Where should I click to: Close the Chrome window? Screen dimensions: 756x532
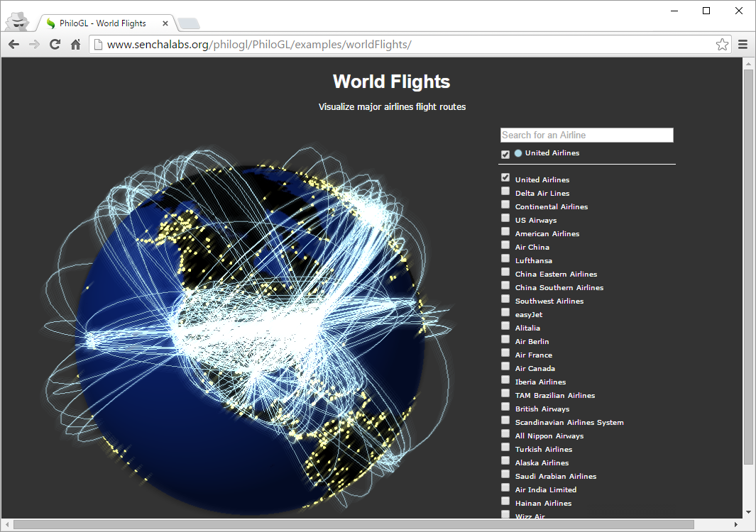click(x=739, y=11)
